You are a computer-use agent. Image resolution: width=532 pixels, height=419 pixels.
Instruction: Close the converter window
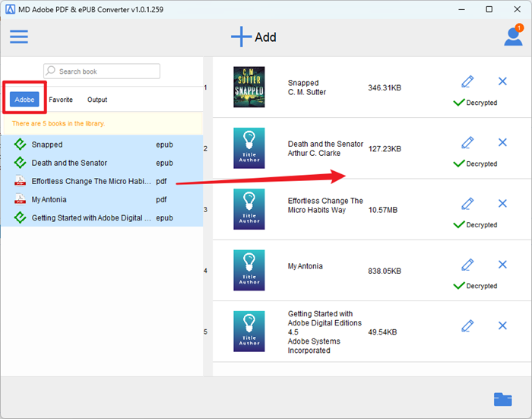point(517,9)
